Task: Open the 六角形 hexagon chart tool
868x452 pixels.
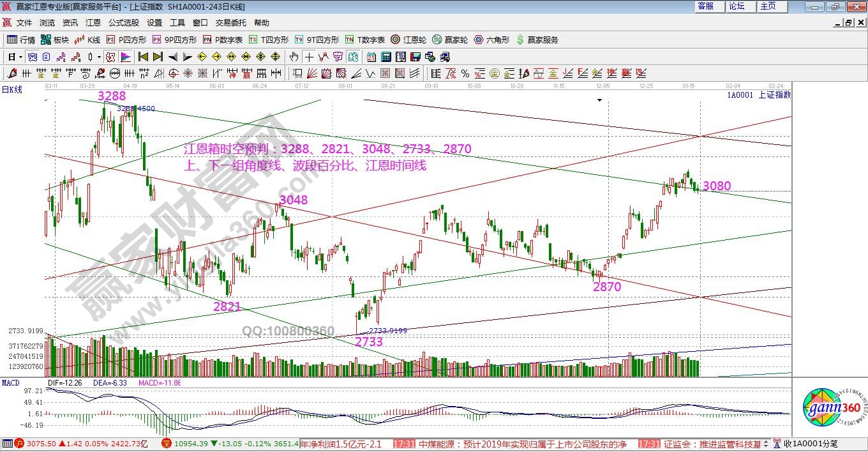Action: pyautogui.click(x=491, y=40)
